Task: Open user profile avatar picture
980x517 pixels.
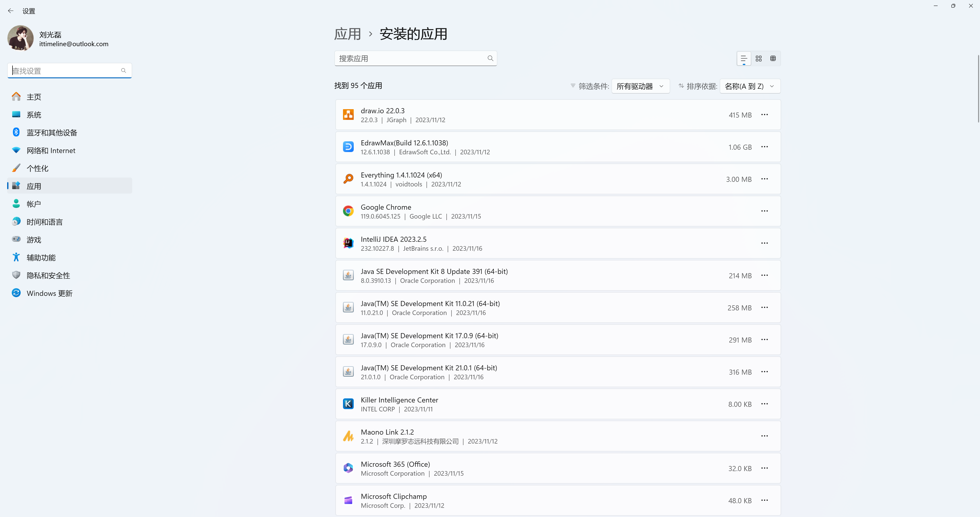Action: click(x=20, y=38)
